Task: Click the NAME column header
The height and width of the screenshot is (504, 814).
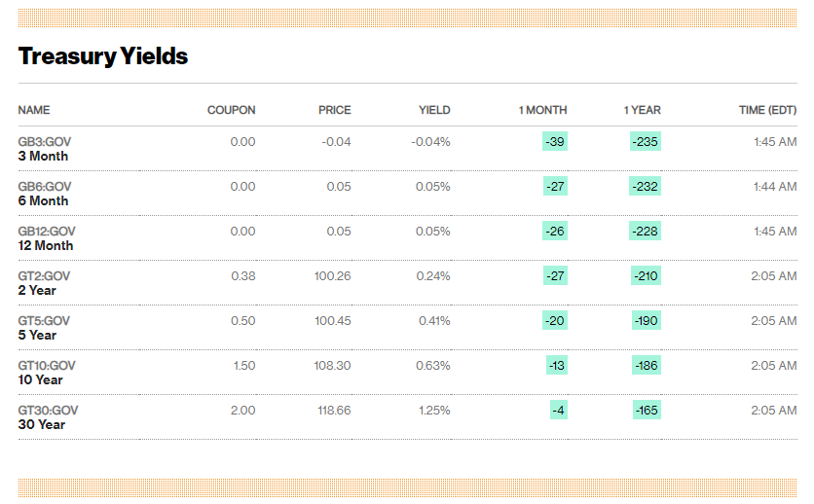Action: 34,110
